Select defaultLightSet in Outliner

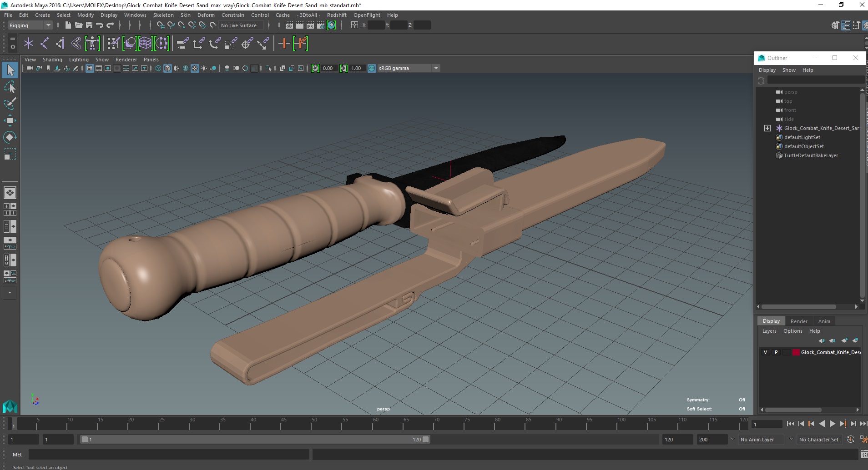802,137
